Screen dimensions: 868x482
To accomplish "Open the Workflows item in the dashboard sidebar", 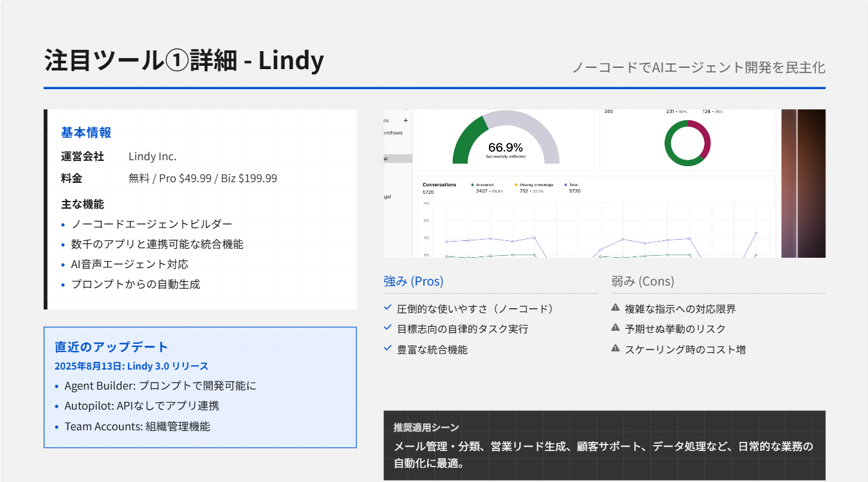I will click(x=393, y=133).
